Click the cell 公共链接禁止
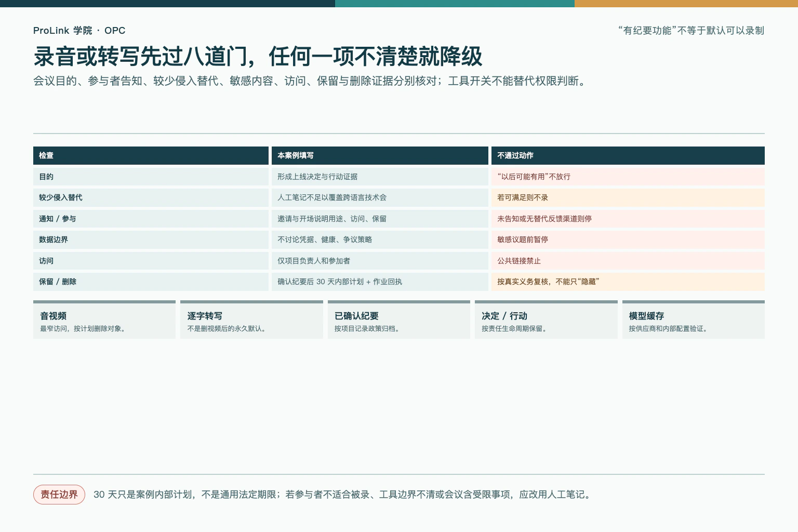Image resolution: width=798 pixels, height=532 pixels. [x=628, y=261]
